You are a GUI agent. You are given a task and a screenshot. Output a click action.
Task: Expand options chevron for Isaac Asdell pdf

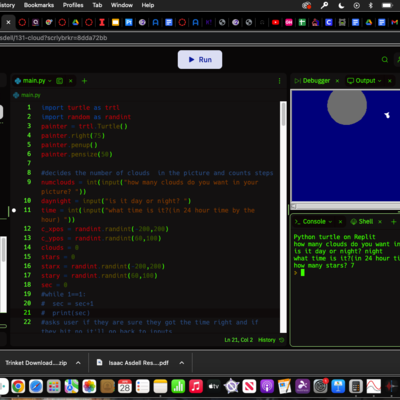(x=182, y=363)
